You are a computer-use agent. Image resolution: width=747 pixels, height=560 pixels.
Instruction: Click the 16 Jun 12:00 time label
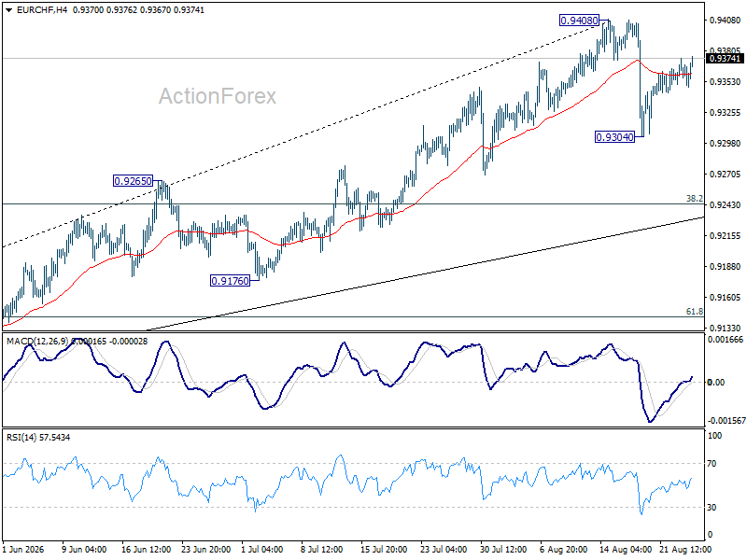(147, 550)
